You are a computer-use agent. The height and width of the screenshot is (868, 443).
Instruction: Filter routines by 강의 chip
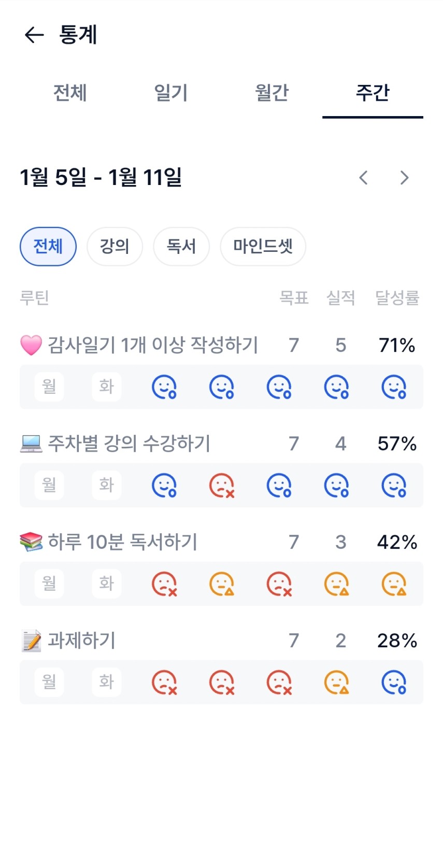tap(115, 246)
